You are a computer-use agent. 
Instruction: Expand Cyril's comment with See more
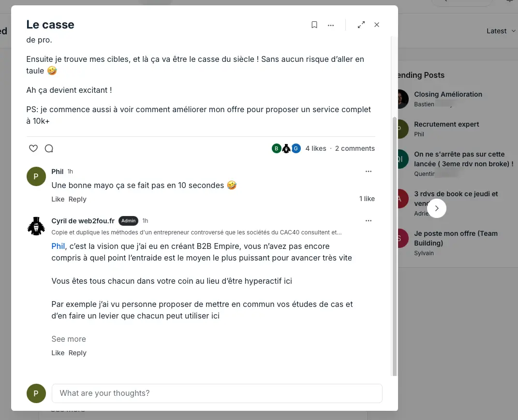click(x=69, y=339)
